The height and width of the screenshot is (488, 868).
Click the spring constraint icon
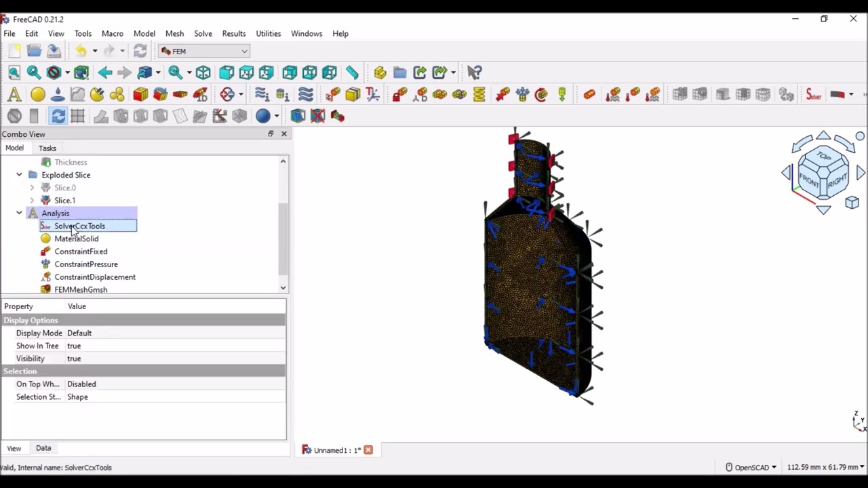point(479,95)
